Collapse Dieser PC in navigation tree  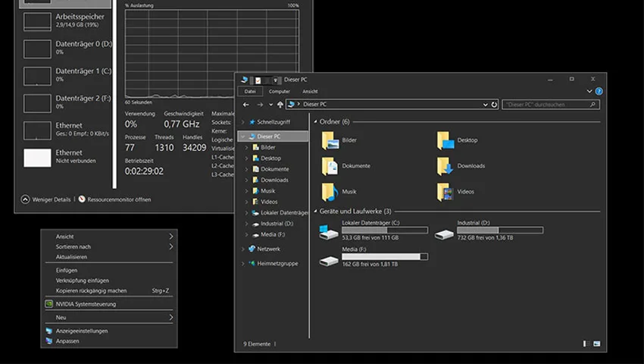[x=242, y=136]
